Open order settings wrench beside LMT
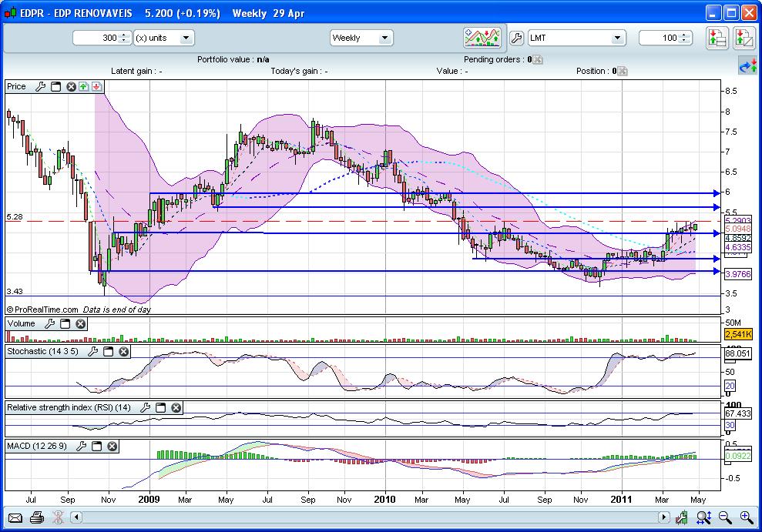 click(516, 38)
